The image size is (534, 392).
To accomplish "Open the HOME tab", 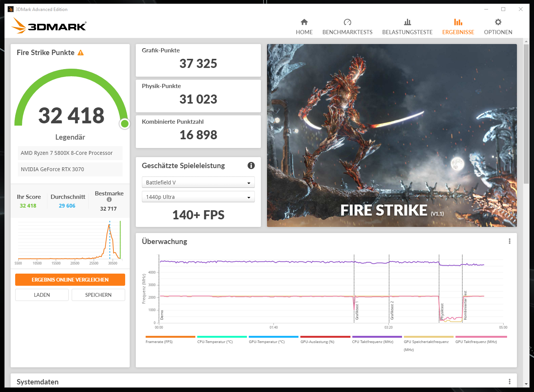I will pos(304,27).
